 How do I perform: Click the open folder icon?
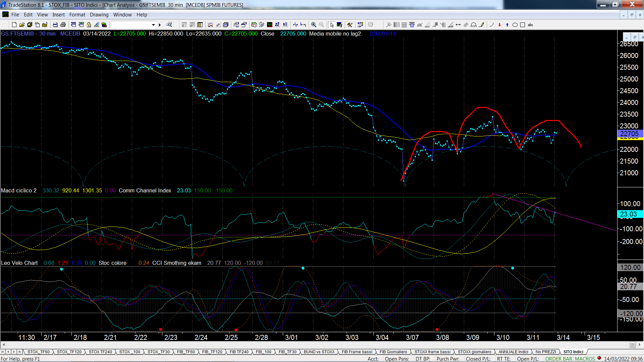pos(22,25)
